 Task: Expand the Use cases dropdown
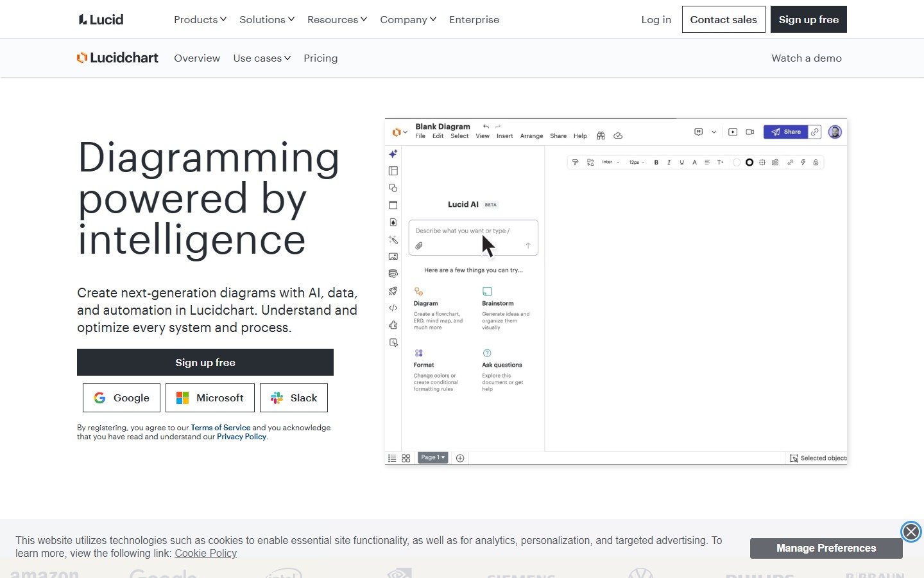[x=262, y=58]
